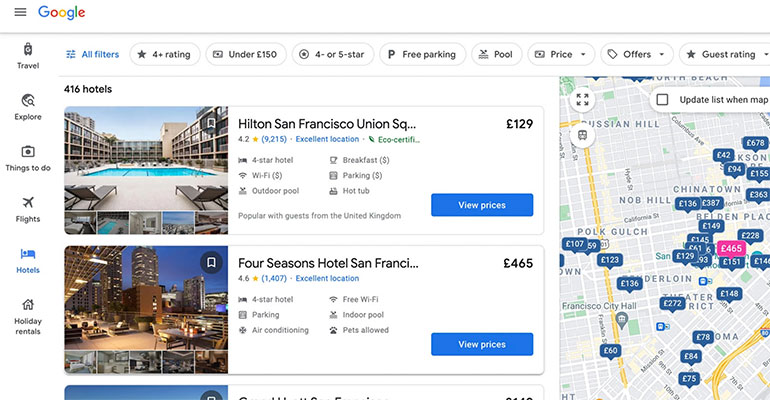770x400 pixels.
Task: Open Hilton San Francisco Union Square title
Action: 327,124
